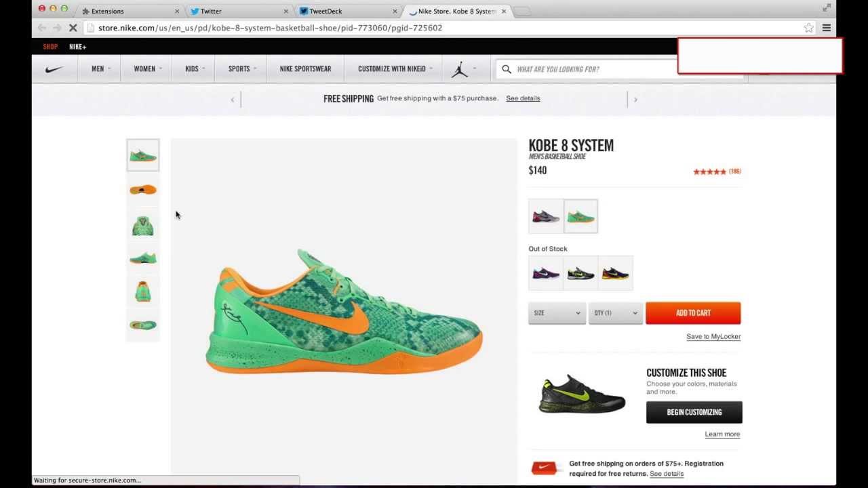Open See details link about free returns
The image size is (868, 488).
tap(667, 474)
